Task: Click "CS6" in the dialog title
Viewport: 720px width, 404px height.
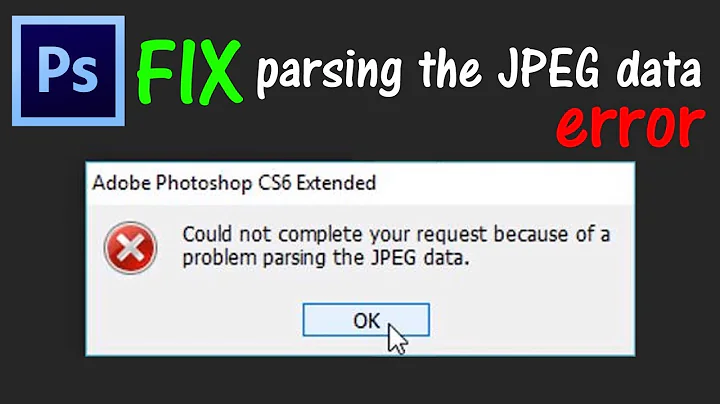Action: [x=275, y=183]
